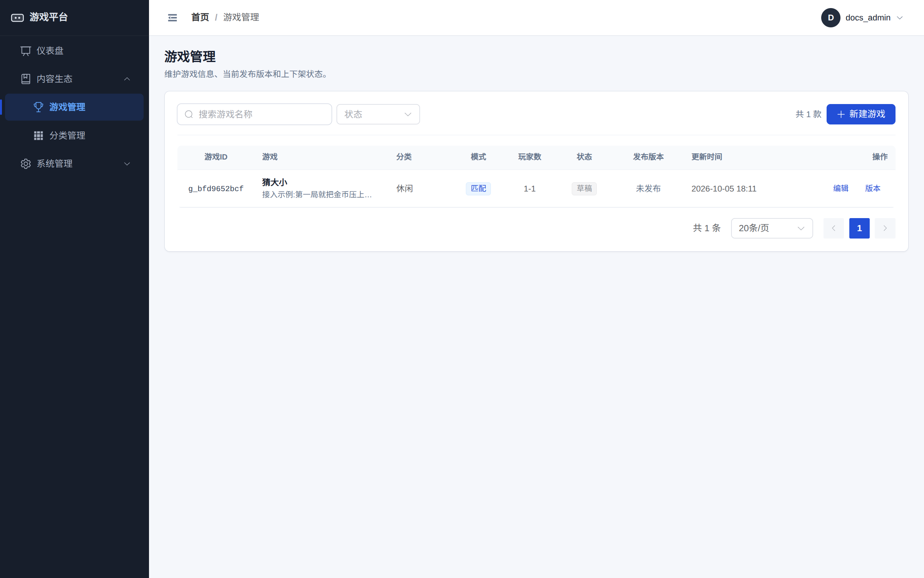The image size is (924, 578).
Task: Click the 未发布 version cell
Action: click(648, 189)
